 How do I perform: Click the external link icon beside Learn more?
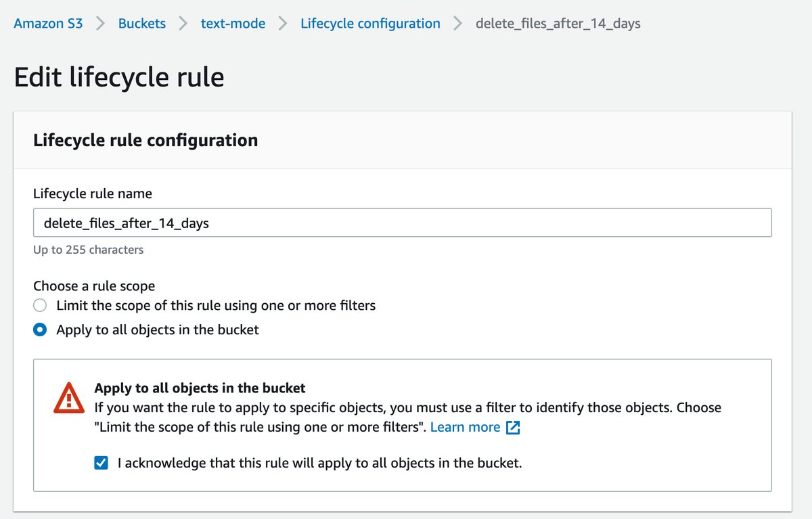(513, 427)
